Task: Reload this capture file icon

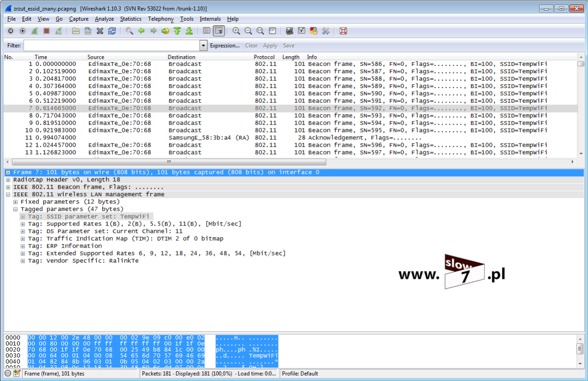Action: (x=112, y=31)
